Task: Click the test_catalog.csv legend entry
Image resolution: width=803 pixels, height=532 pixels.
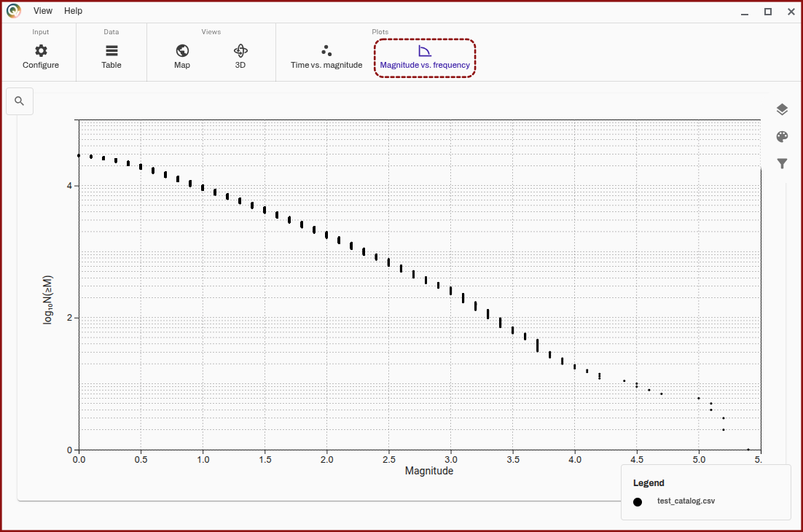Action: (x=686, y=501)
